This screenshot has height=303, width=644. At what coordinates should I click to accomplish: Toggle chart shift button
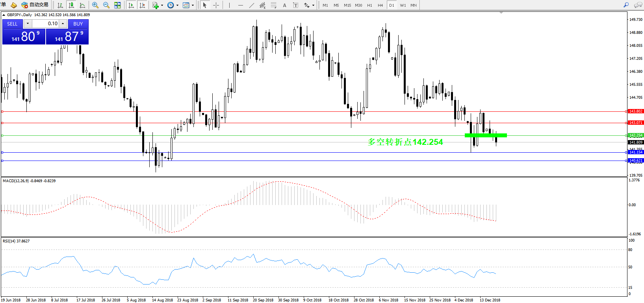pos(142,5)
